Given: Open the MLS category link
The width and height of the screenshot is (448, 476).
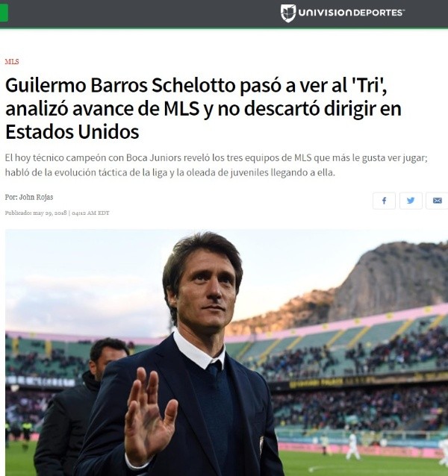Looking at the screenshot, I should pyautogui.click(x=12, y=62).
